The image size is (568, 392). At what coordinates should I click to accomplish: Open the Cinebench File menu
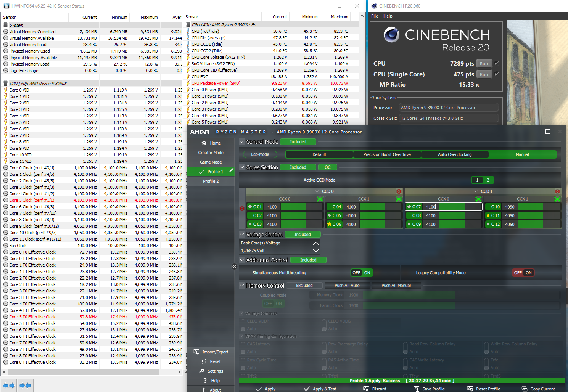[x=375, y=16]
